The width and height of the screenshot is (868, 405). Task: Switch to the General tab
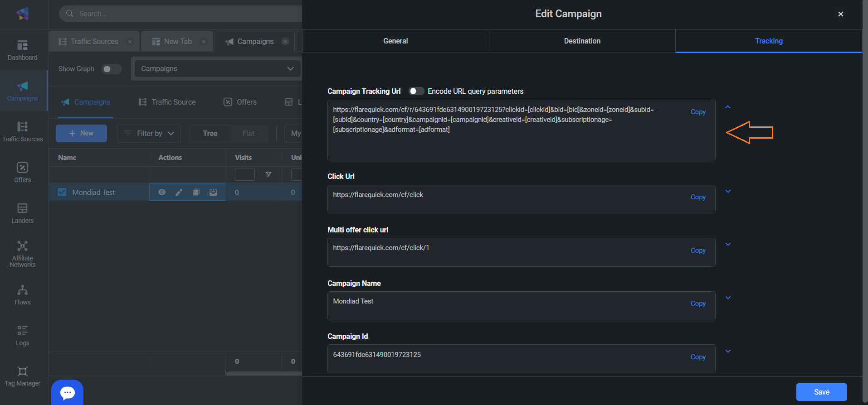(x=395, y=41)
